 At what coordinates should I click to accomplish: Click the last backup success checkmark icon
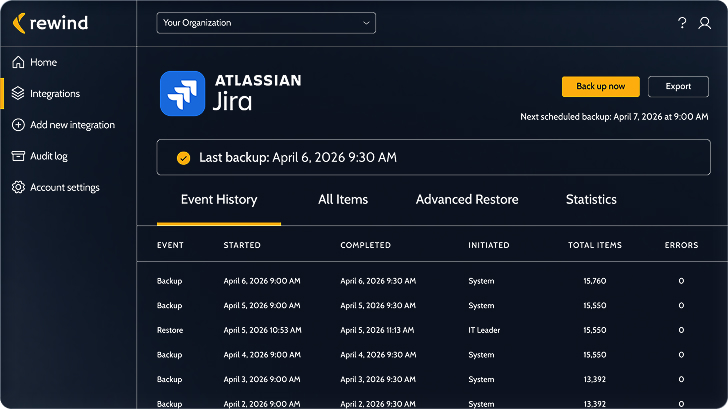pyautogui.click(x=183, y=158)
